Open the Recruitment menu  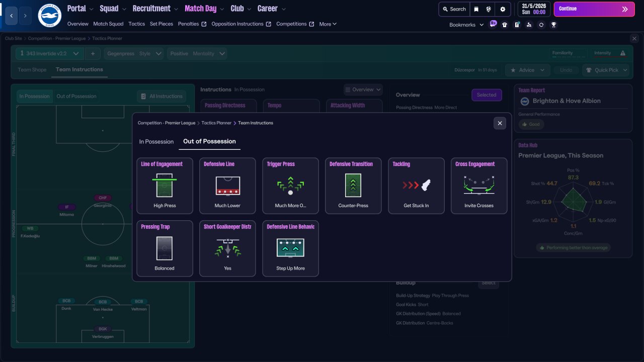click(x=155, y=9)
